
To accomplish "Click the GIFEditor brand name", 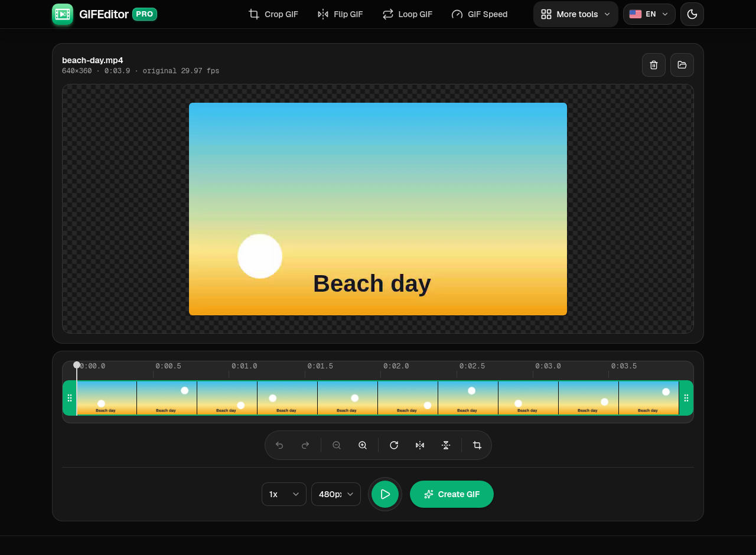I will 104,14.
